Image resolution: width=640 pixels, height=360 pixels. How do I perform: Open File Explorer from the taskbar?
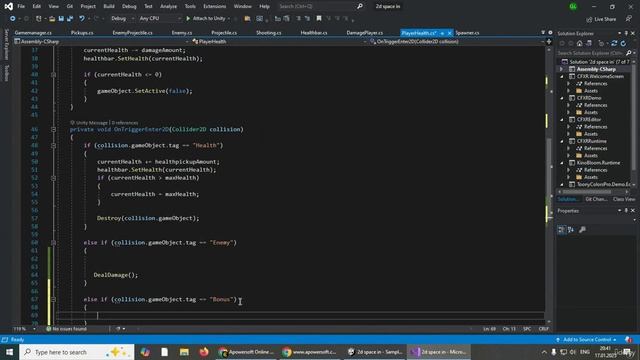184,352
